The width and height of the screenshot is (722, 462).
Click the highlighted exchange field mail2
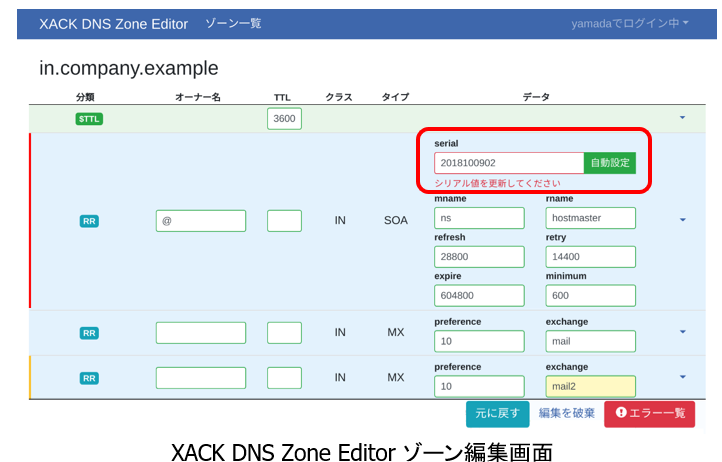click(590, 386)
